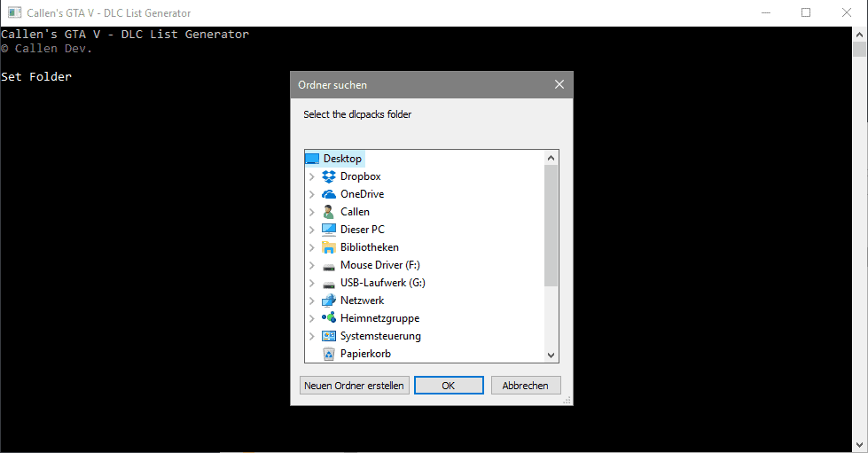This screenshot has width=868, height=453.
Task: Click the Bibliotheken folder icon
Action: point(329,247)
